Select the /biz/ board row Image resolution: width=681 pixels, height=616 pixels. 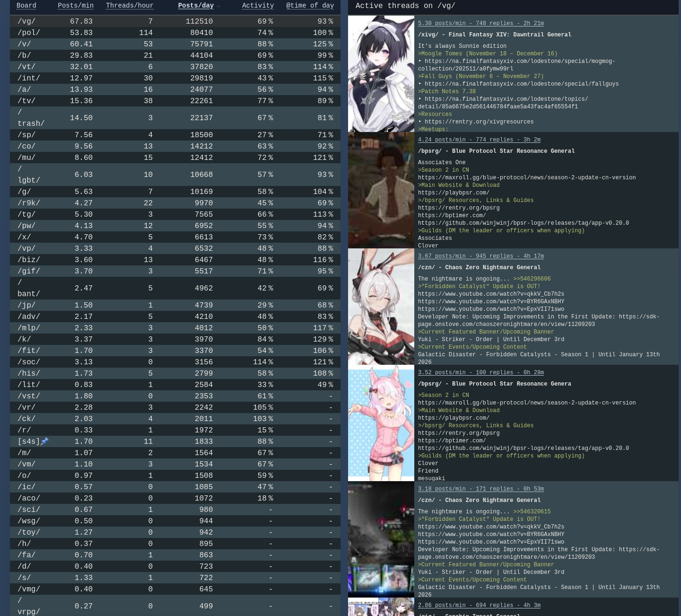175,260
